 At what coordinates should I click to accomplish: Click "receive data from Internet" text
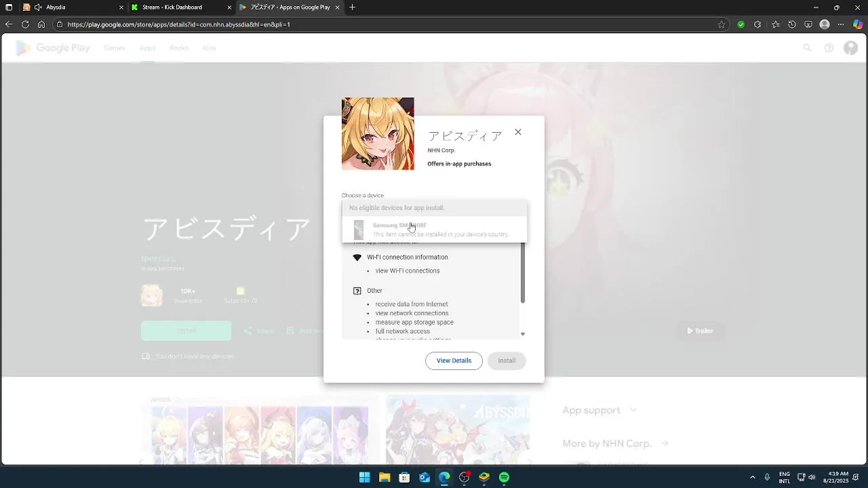(x=412, y=304)
